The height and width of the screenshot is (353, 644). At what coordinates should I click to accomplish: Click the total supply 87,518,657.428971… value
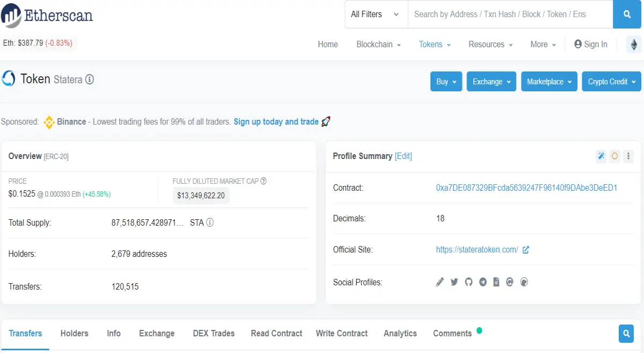148,222
